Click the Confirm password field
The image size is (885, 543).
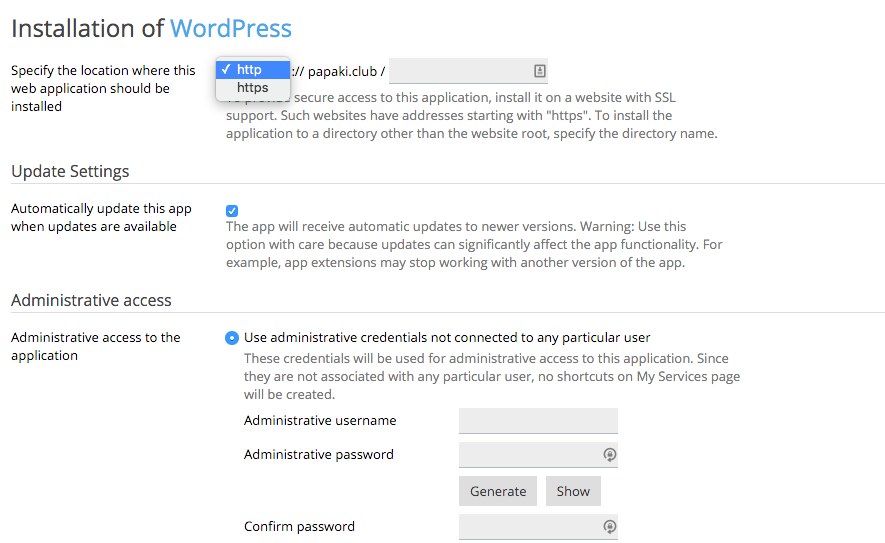538,527
